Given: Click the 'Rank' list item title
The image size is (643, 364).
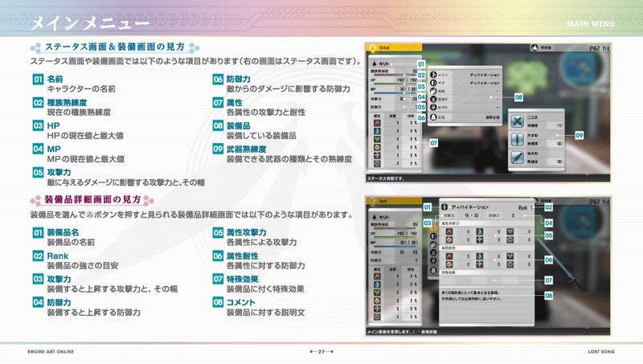Looking at the screenshot, I should pos(57,256).
